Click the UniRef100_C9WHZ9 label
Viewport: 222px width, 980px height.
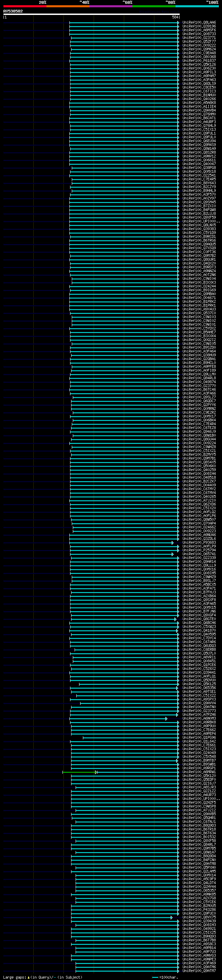(199, 577)
